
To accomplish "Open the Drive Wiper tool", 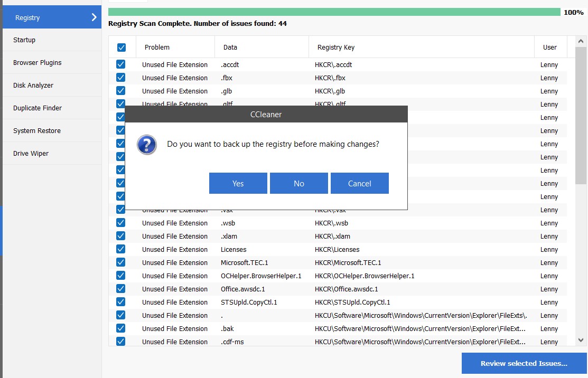I will pos(52,153).
